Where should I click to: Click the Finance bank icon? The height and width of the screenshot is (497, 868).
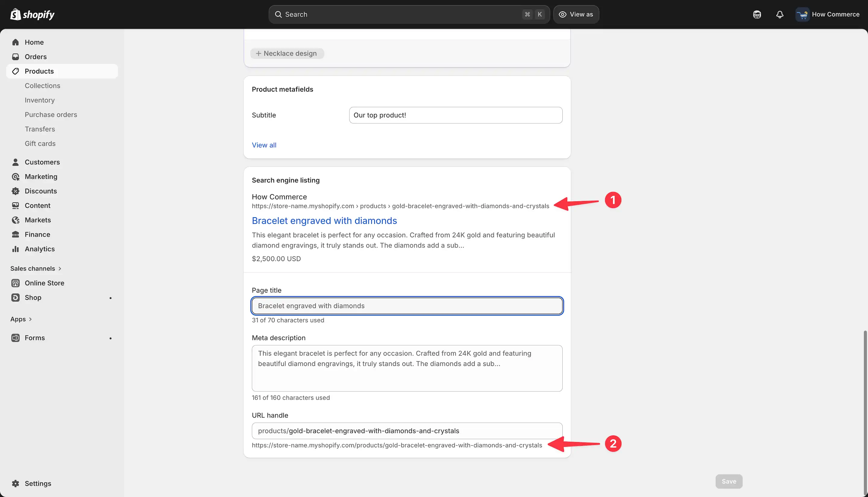(x=15, y=234)
